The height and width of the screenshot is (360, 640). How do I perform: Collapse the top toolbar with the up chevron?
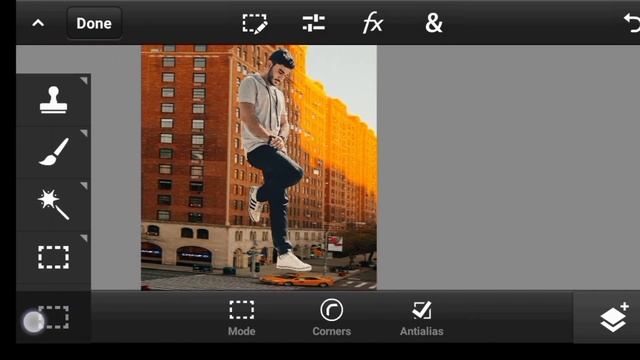[38, 23]
